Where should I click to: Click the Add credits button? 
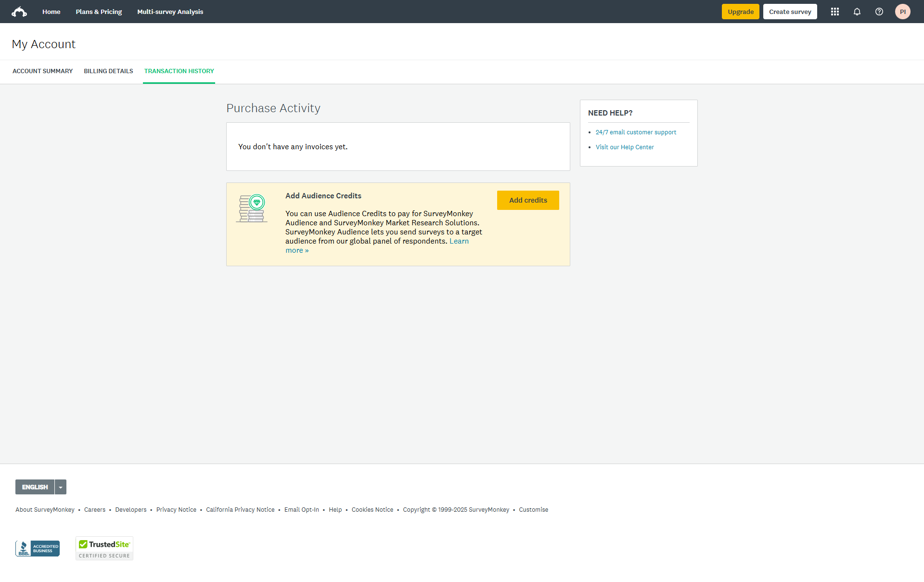pos(528,200)
